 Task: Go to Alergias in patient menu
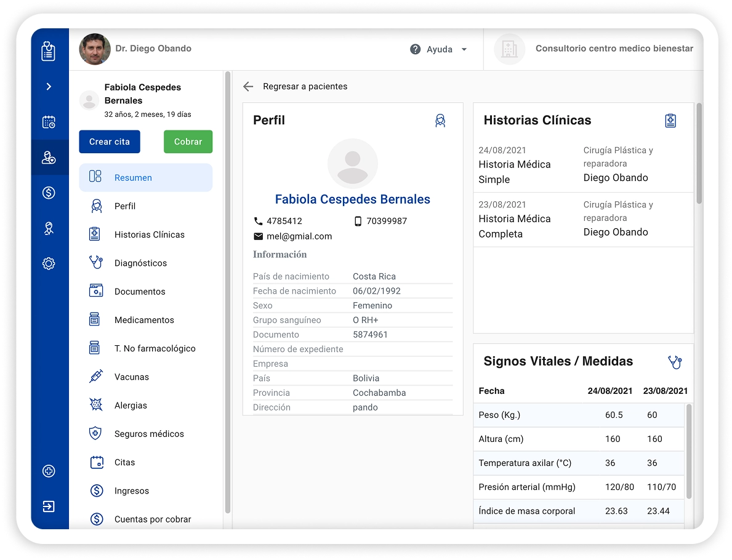tap(131, 406)
